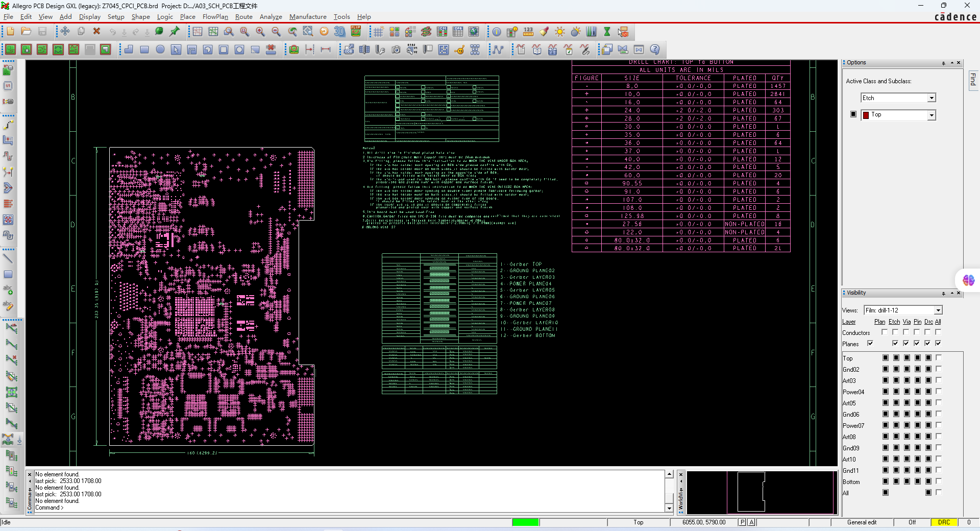Click the Sun brightness icon
The height and width of the screenshot is (531, 980).
tap(560, 32)
